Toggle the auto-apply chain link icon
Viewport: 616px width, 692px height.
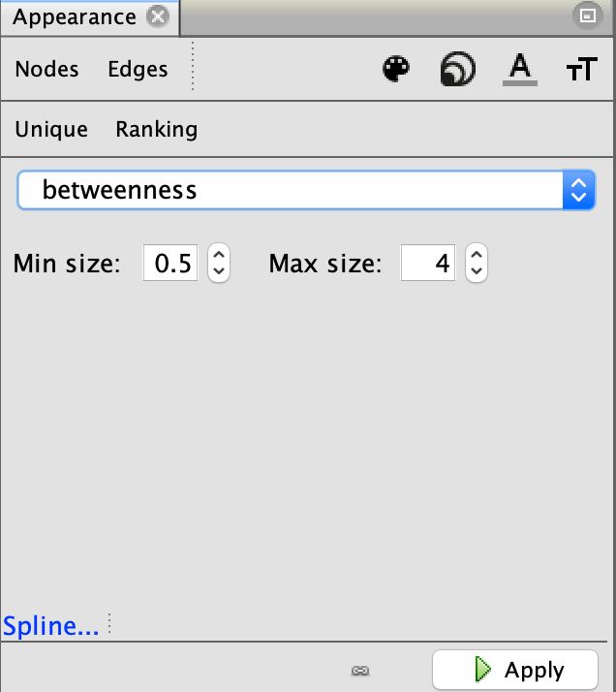360,671
